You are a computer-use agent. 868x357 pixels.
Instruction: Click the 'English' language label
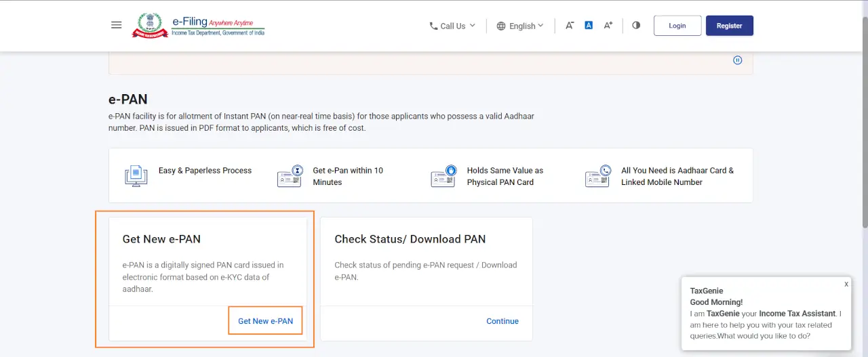coord(522,26)
